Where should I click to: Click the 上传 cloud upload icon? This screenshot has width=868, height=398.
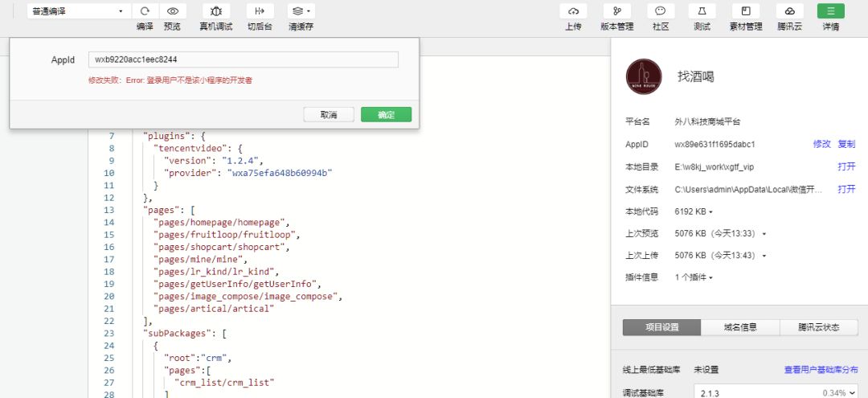pos(574,11)
